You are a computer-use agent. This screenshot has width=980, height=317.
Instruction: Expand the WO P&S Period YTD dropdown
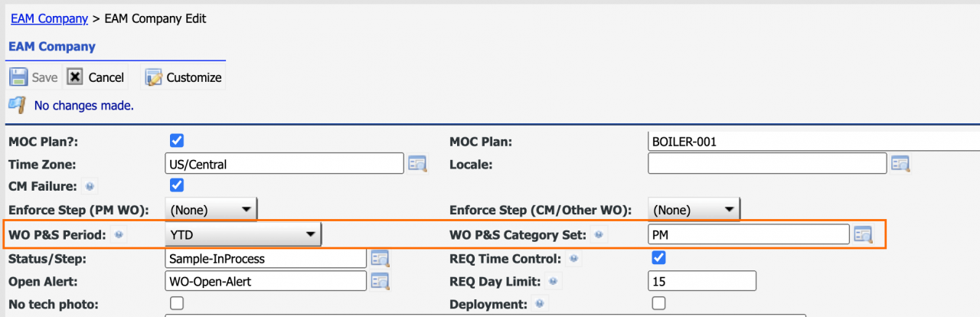[x=243, y=235]
